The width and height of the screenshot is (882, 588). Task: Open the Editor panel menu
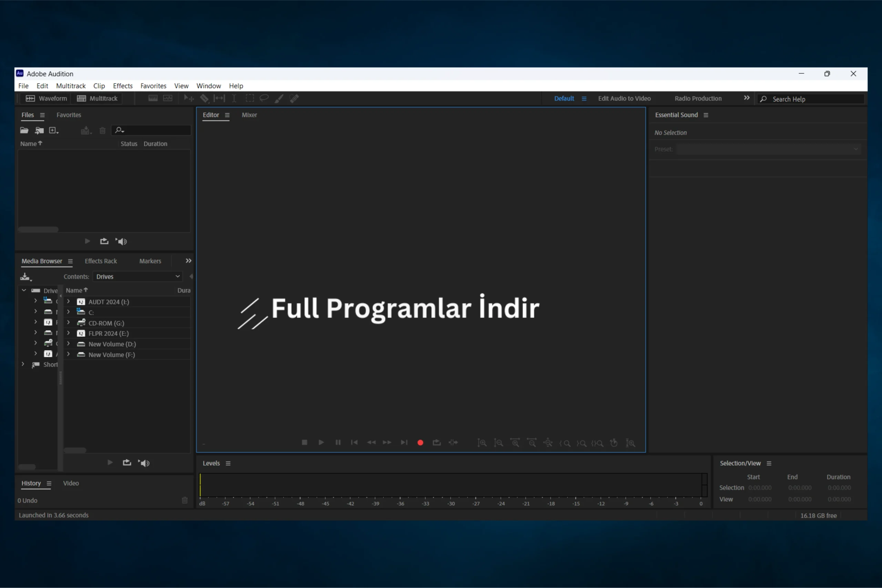tap(227, 115)
